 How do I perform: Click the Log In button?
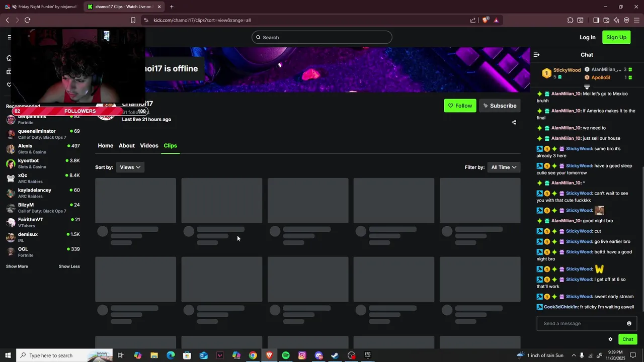pyautogui.click(x=587, y=37)
